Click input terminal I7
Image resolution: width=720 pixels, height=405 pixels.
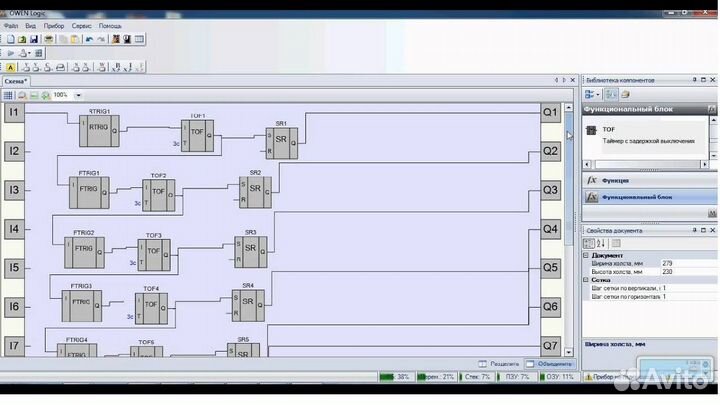pos(14,345)
